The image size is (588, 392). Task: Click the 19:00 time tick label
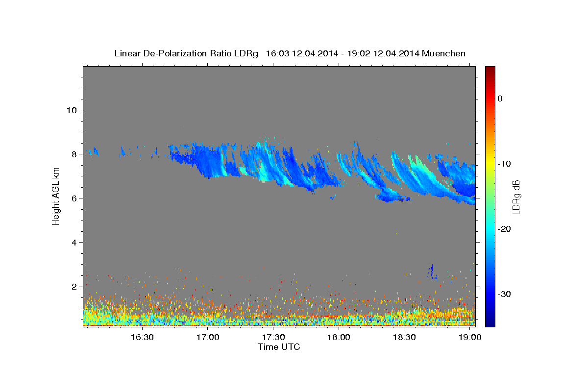point(470,338)
